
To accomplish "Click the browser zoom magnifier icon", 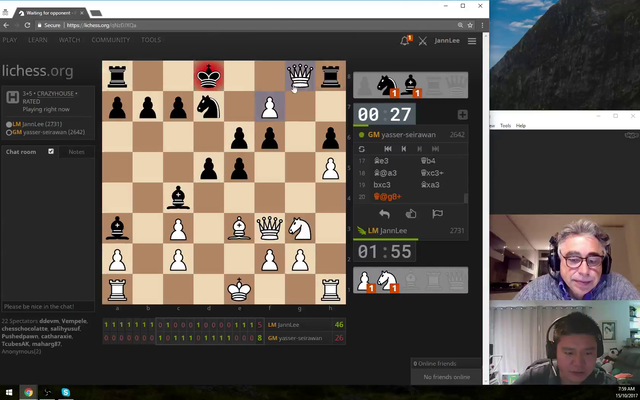I will click(x=460, y=25).
